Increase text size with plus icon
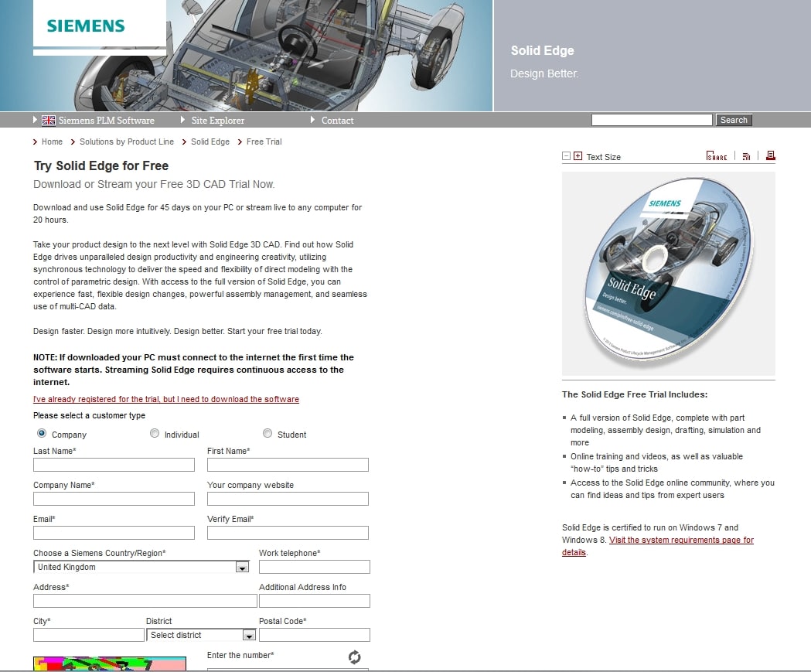Screen dimensions: 811x672 [x=578, y=156]
